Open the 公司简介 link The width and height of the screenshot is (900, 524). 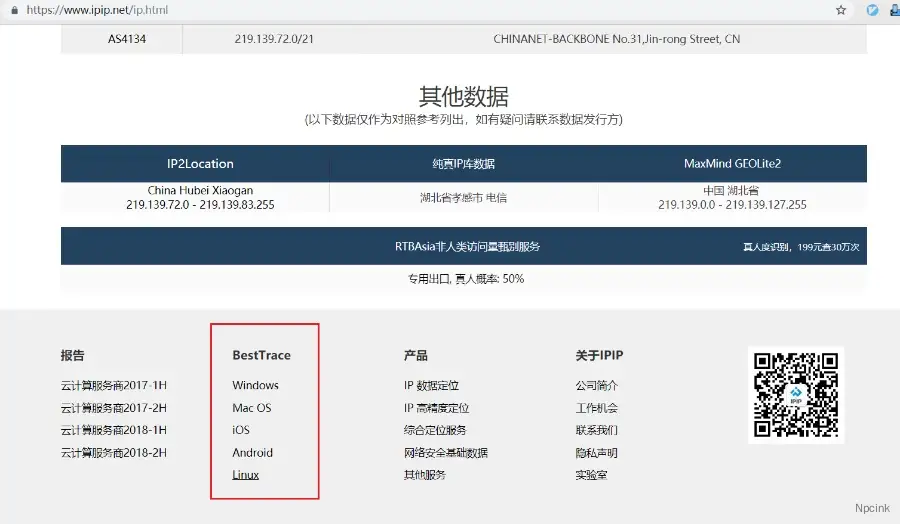(596, 385)
